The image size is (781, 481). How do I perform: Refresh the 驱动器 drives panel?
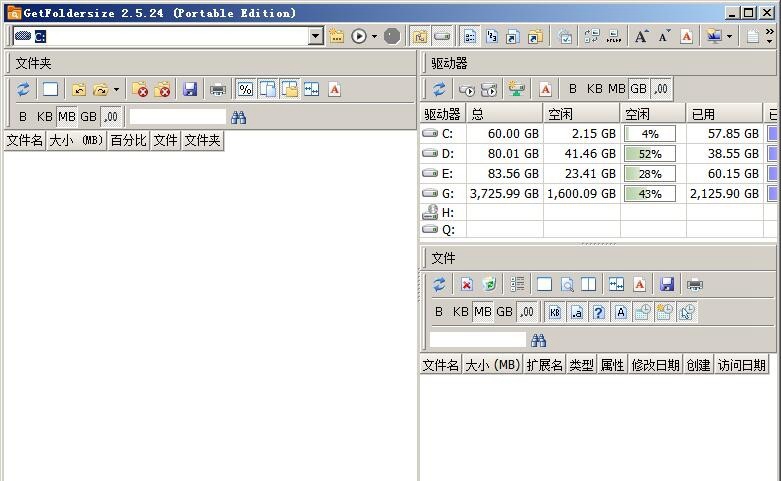(x=439, y=90)
